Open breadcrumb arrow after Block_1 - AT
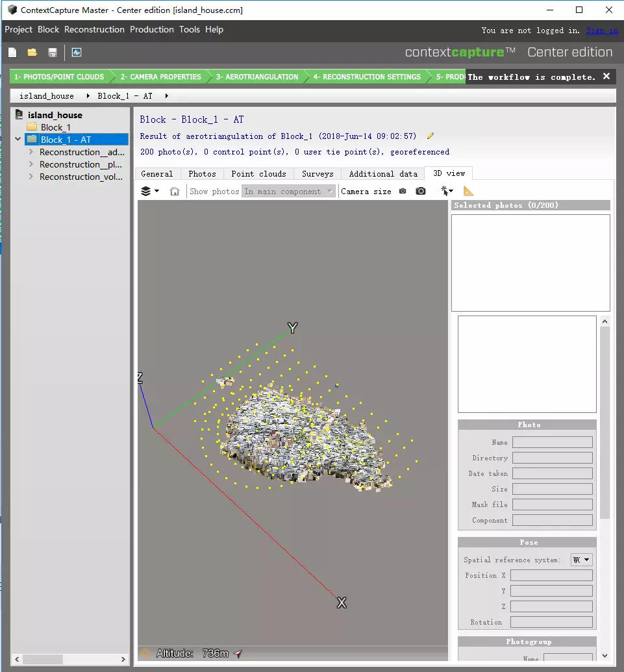Viewport: 624px width, 672px height. (x=166, y=96)
